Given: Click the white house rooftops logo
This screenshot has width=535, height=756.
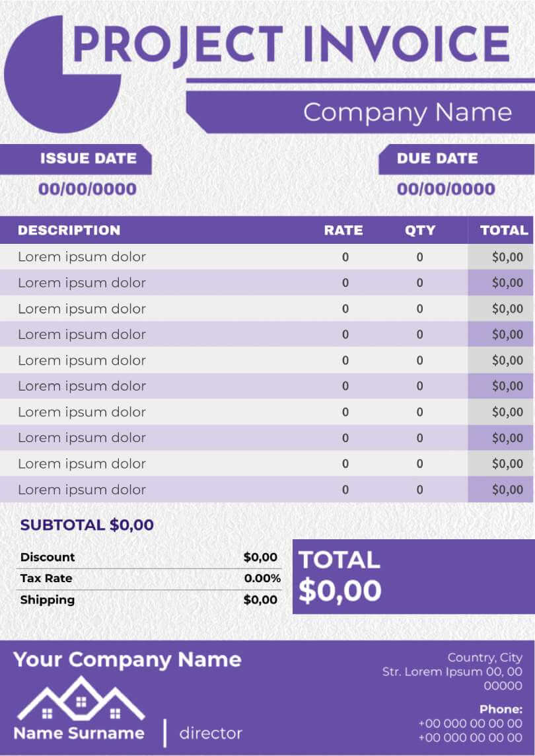Looking at the screenshot, I should point(81,700).
